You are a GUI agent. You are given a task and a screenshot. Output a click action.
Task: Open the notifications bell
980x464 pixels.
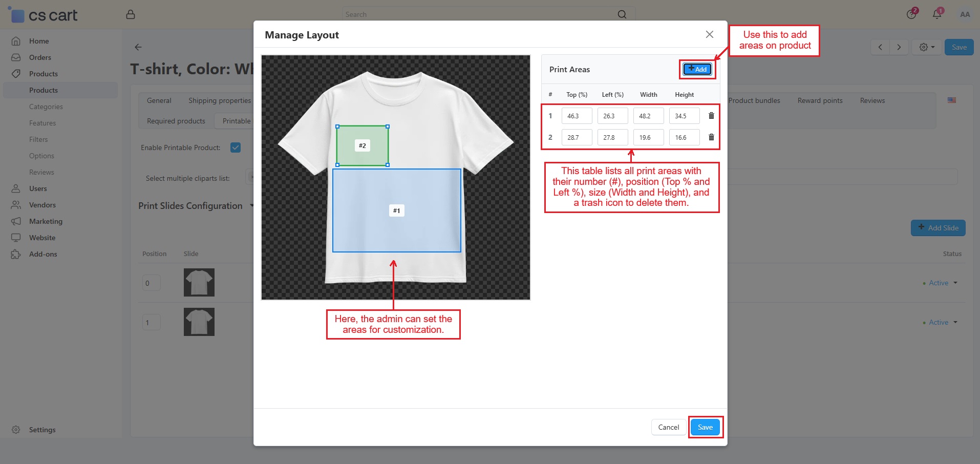936,14
